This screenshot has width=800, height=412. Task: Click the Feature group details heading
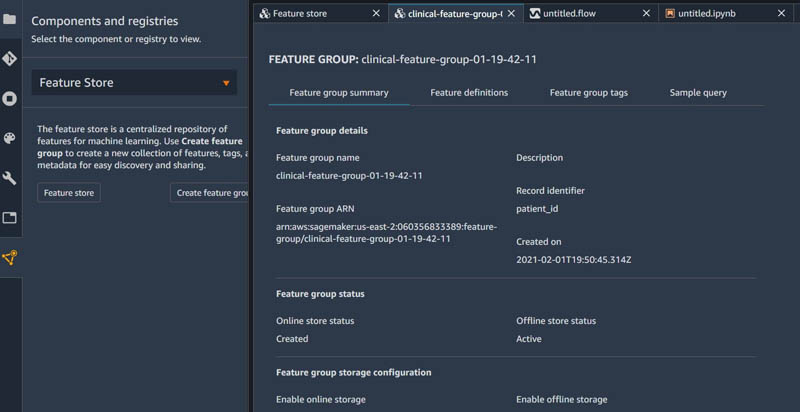pos(322,131)
